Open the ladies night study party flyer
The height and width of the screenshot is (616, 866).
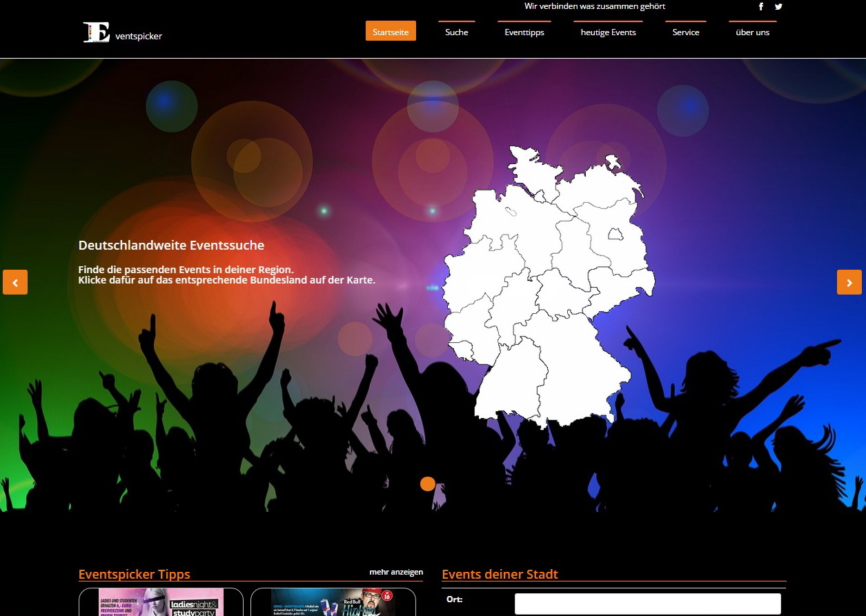point(161,602)
